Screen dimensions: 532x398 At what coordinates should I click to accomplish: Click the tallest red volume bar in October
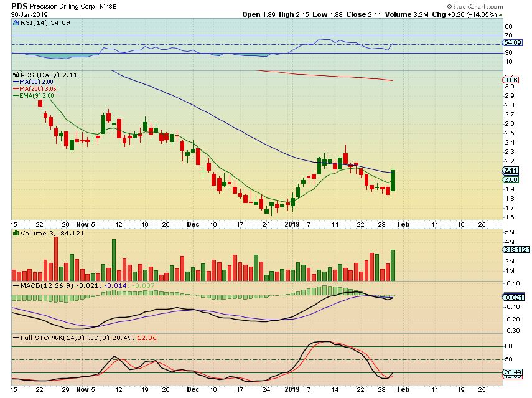pyautogui.click(x=56, y=258)
